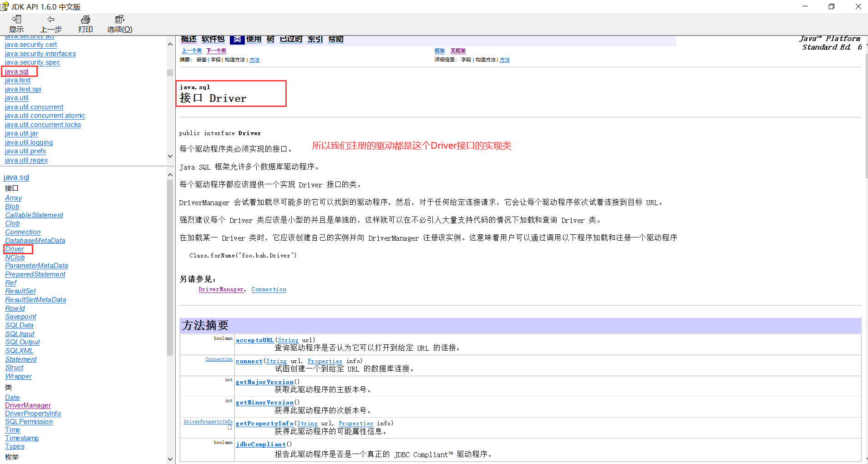Jump to 方法 in the 摘要 summary row
868x464 pixels.
point(254,60)
